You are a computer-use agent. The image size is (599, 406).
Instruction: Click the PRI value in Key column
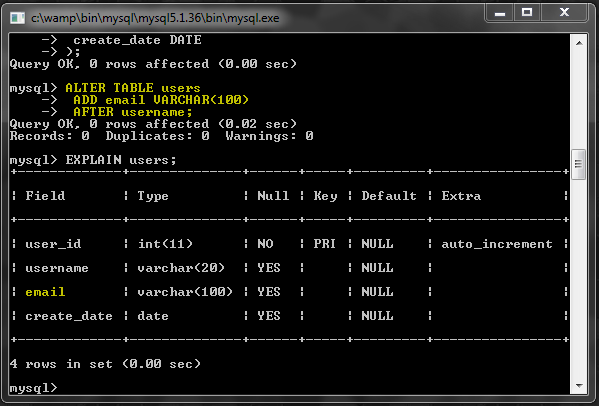(324, 244)
